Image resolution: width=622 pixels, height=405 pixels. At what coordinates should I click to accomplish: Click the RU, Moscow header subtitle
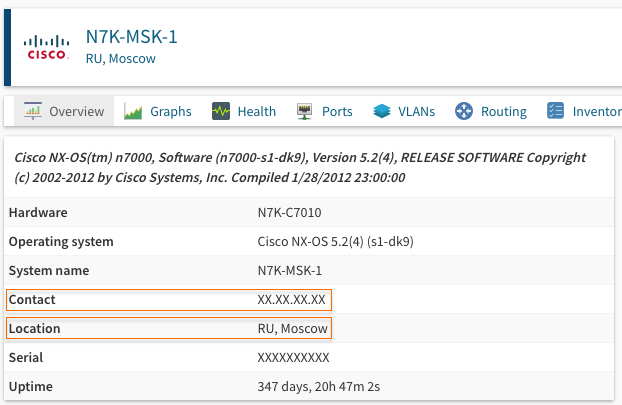click(120, 59)
